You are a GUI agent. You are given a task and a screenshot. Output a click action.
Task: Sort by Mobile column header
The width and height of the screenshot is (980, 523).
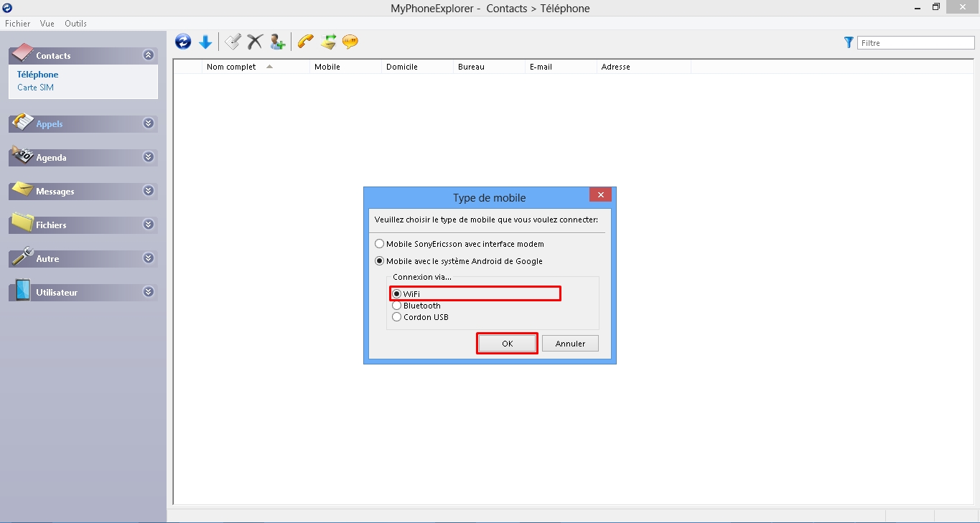346,67
